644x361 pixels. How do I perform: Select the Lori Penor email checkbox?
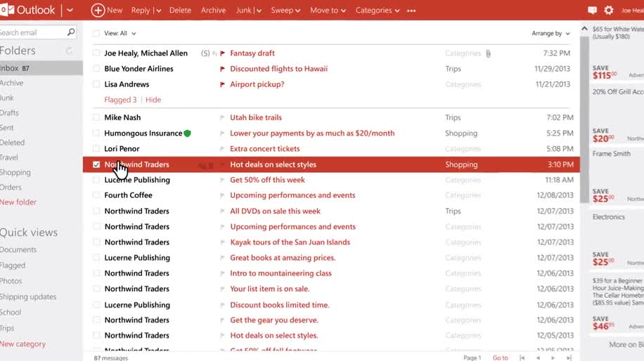coord(96,149)
